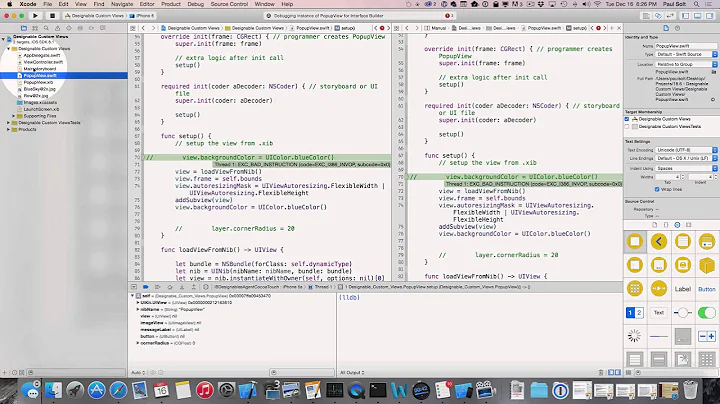The image size is (720, 404).
Task: Open the Find navigator magnifier icon
Action: pyautogui.click(x=46, y=28)
